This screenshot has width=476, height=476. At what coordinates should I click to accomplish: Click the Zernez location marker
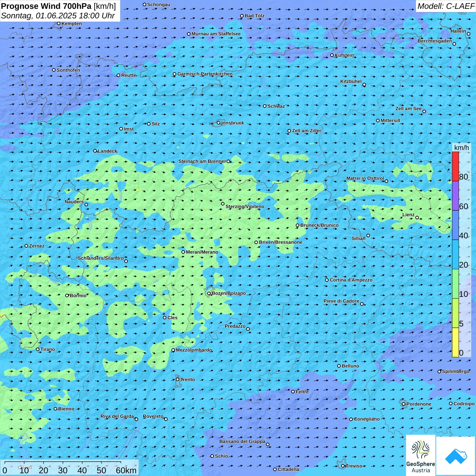27,246
